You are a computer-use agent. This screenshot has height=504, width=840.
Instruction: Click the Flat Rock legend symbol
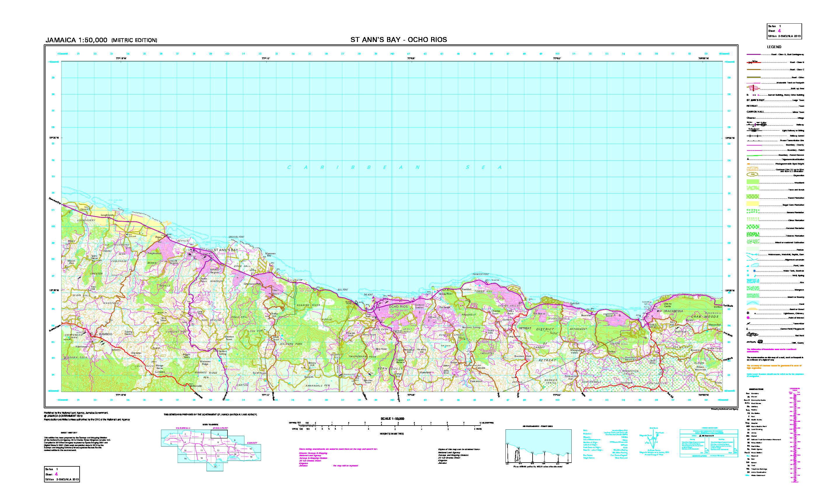[752, 335]
